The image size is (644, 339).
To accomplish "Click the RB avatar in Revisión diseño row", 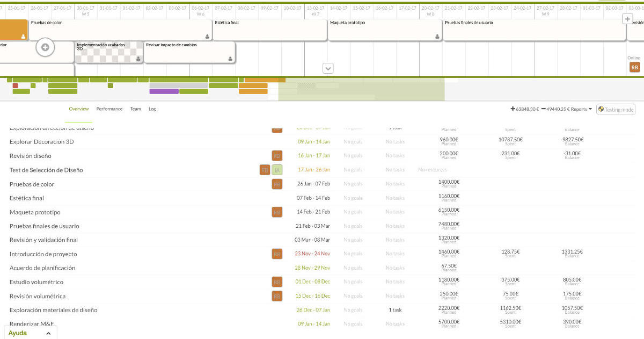I will [277, 156].
